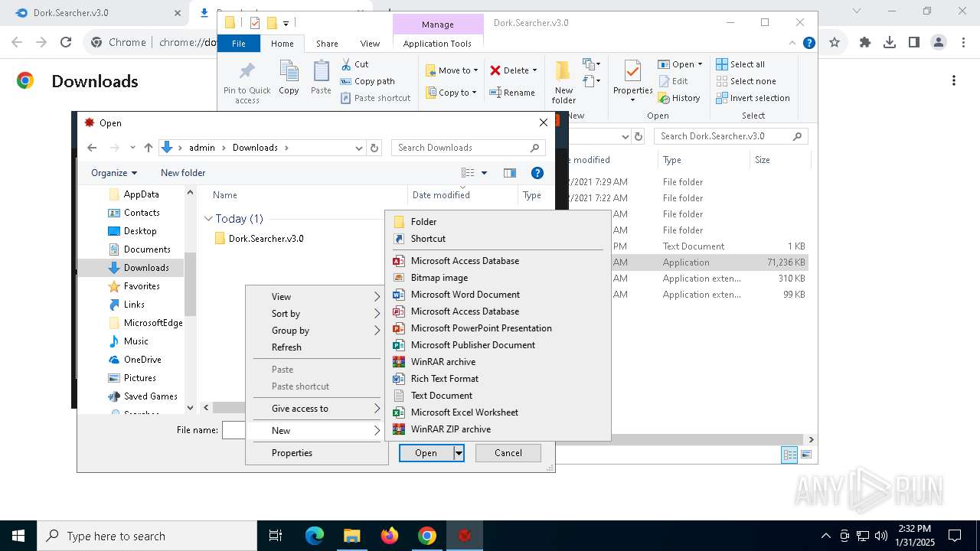
Task: Select Microsoft Publisher Document entry
Action: [x=473, y=345]
